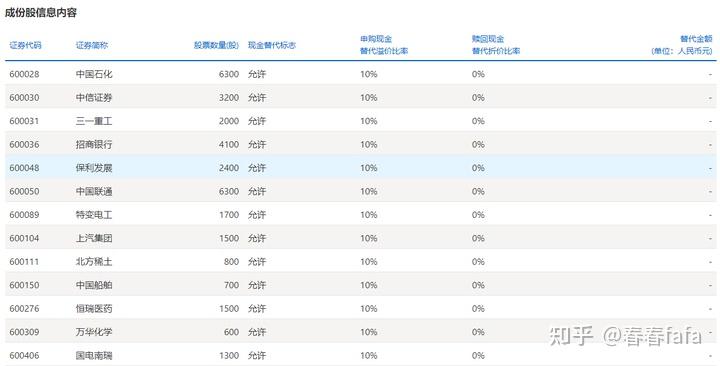Select the 三一重工 name cell
Viewport: 720px width, 366px height.
coord(94,121)
